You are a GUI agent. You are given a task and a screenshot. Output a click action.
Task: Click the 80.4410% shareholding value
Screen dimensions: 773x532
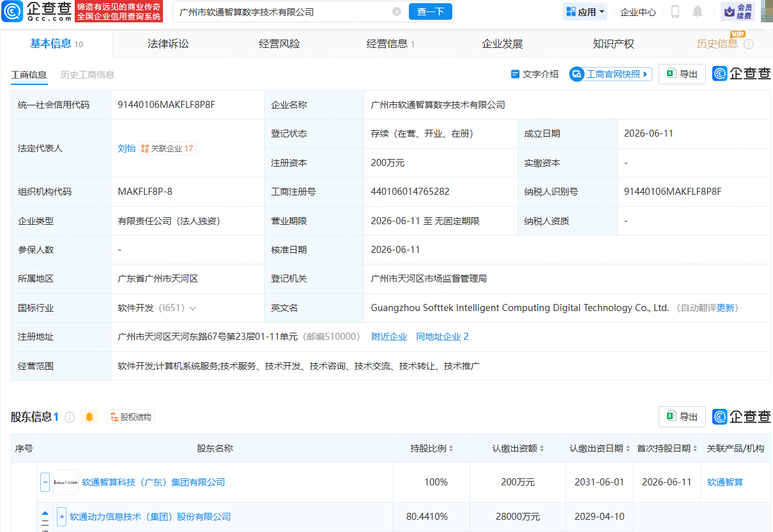(427, 517)
